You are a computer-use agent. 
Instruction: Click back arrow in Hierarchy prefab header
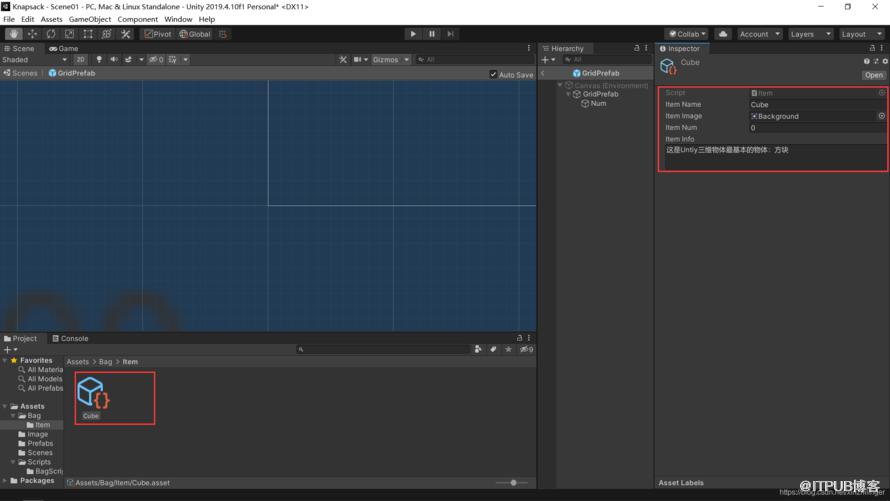[x=543, y=73]
